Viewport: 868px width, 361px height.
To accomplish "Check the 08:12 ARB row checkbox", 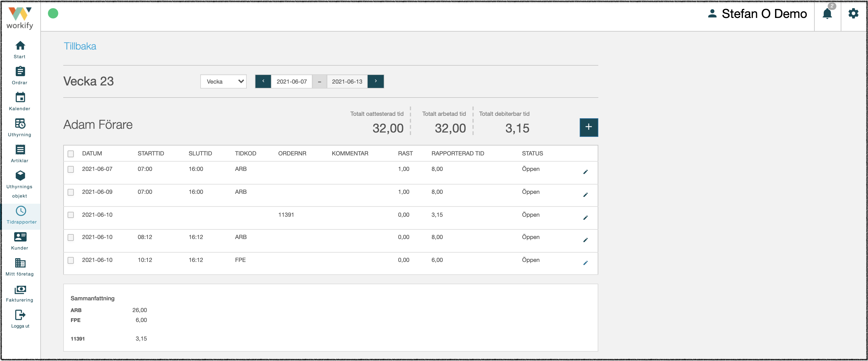I will (71, 237).
